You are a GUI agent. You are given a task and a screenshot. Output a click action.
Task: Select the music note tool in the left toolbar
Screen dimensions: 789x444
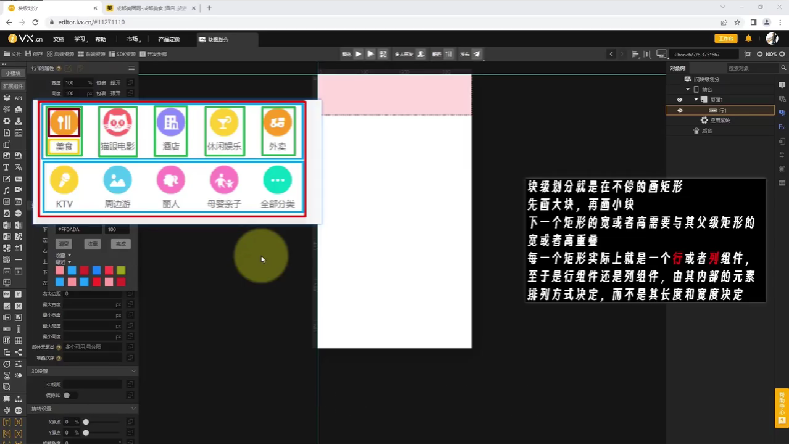click(7, 190)
